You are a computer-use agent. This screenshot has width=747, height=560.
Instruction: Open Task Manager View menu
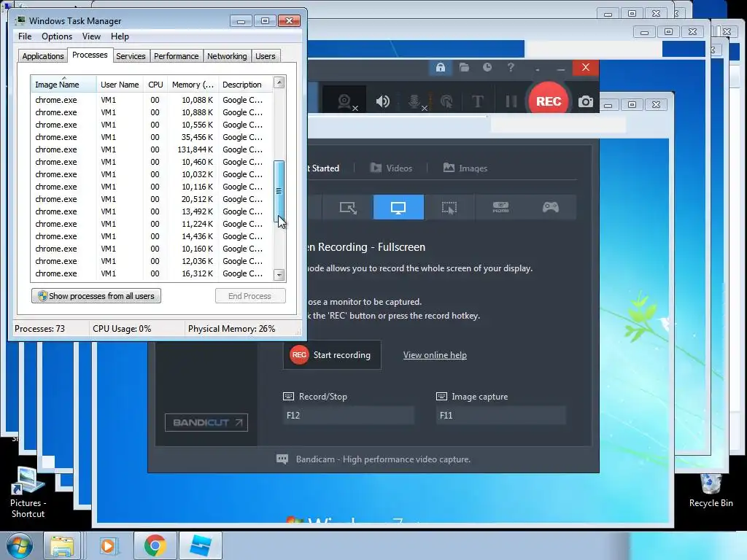(x=91, y=36)
